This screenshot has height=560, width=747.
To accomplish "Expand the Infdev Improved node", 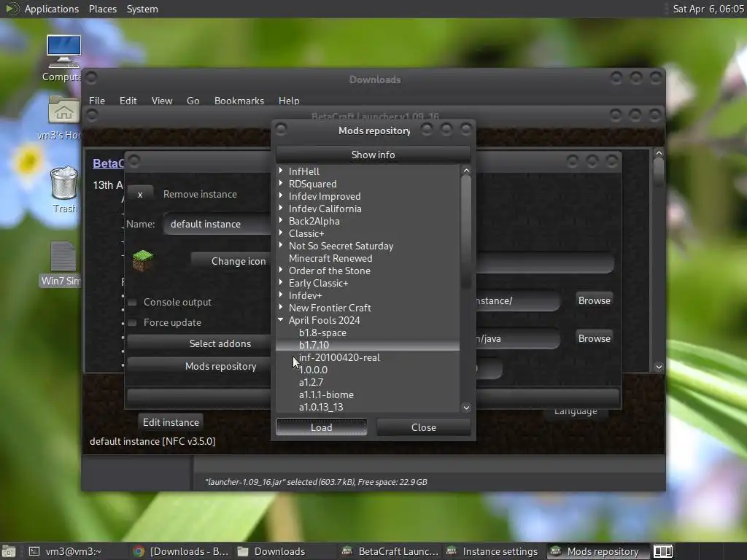I will (281, 195).
